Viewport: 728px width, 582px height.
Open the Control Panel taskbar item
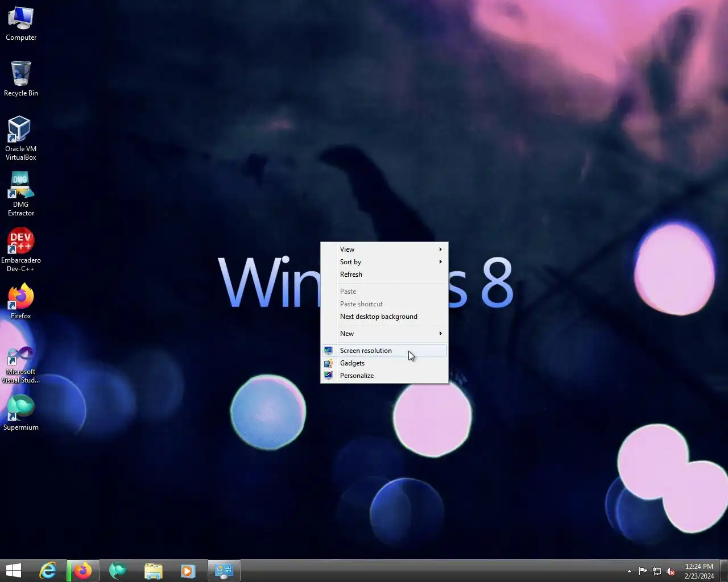[224, 571]
